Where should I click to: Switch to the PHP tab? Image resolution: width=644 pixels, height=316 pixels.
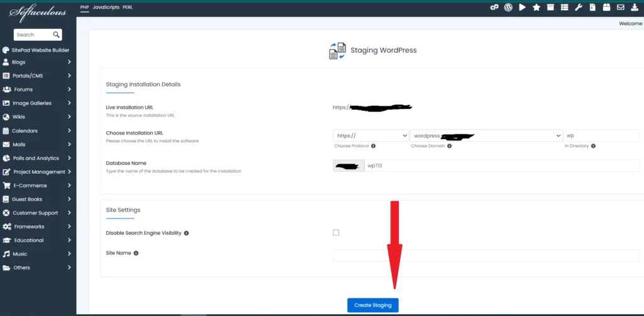tap(85, 8)
